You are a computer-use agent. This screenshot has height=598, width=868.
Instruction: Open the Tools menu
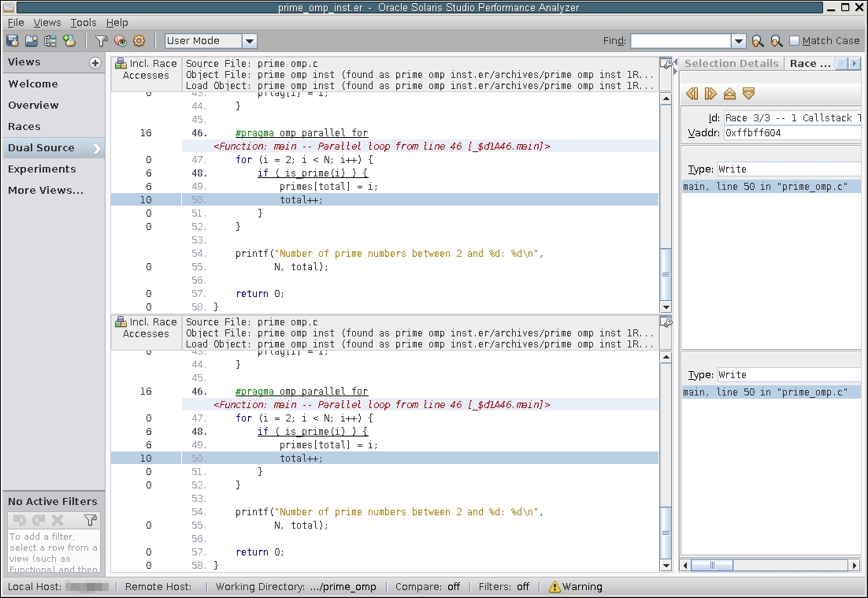tap(83, 23)
